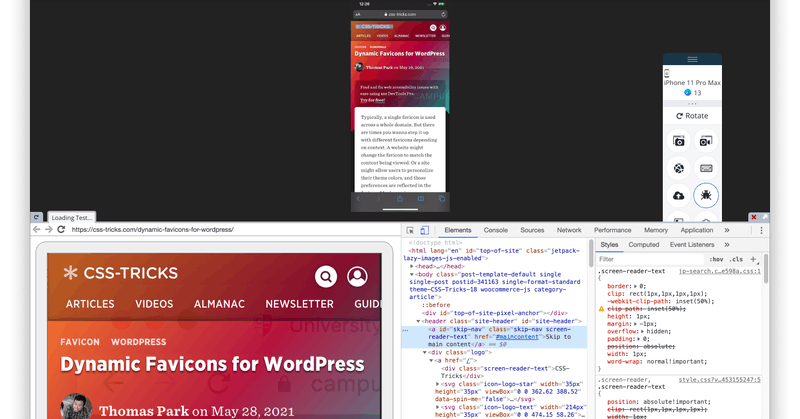Open NEWSLETTER in the CSS-Tricks preview nav
This screenshot has height=419, width=800.
tap(299, 304)
